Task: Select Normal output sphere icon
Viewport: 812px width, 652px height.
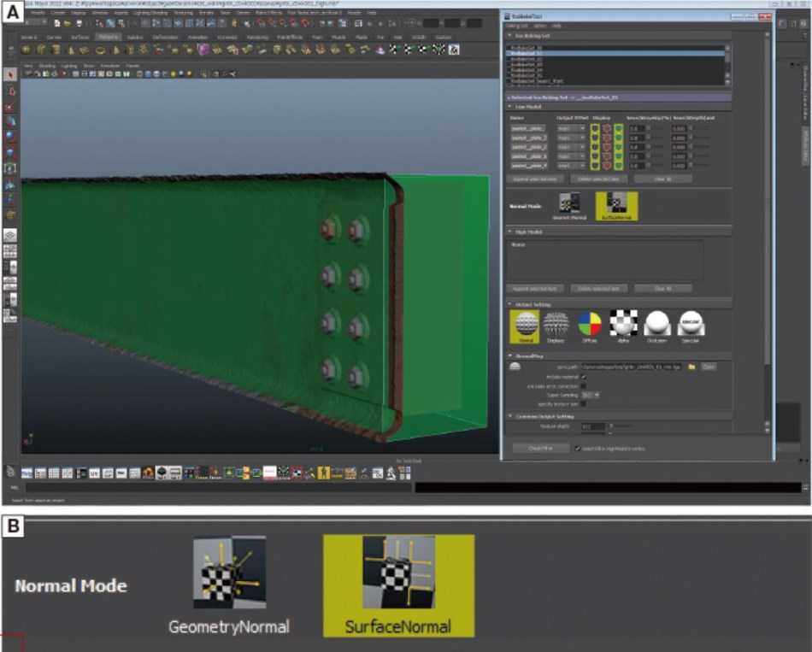Action: [525, 326]
